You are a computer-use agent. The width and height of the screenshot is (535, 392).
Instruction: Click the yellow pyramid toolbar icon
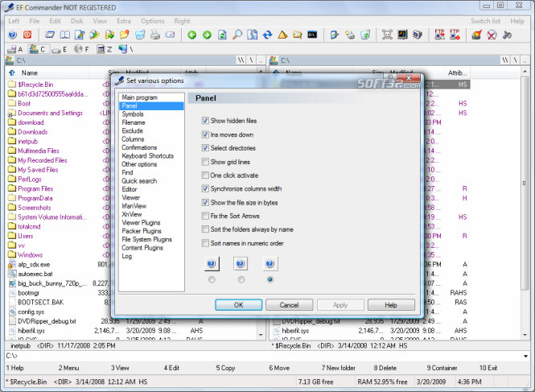282,35
